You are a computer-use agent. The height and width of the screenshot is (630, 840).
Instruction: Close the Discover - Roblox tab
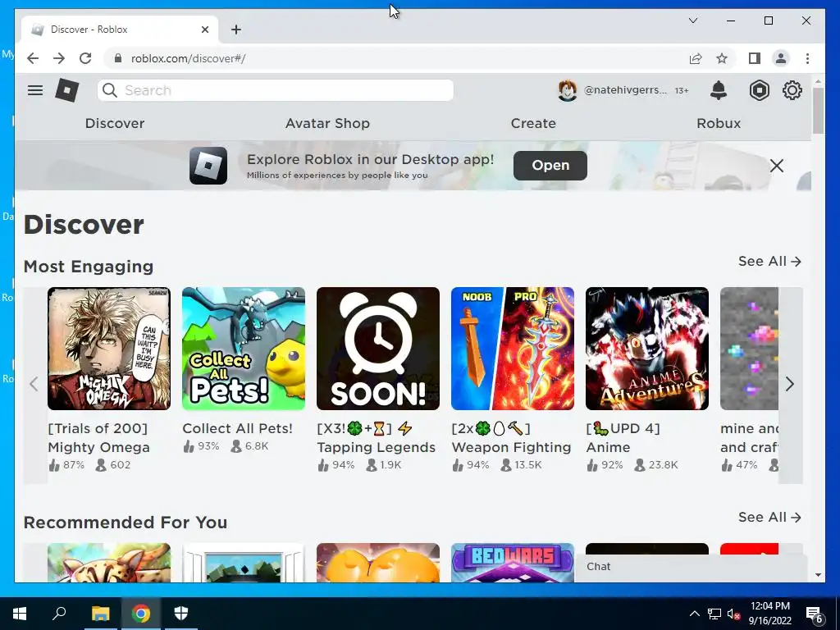pyautogui.click(x=204, y=30)
